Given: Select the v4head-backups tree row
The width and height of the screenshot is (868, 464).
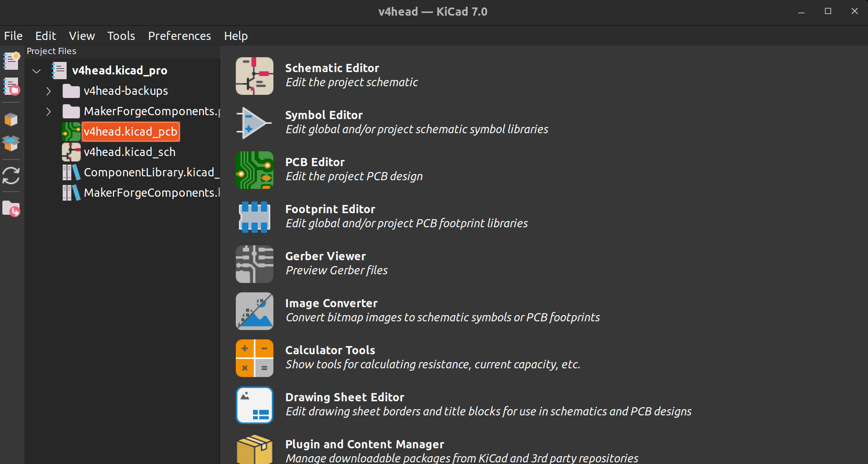Looking at the screenshot, I should (126, 91).
